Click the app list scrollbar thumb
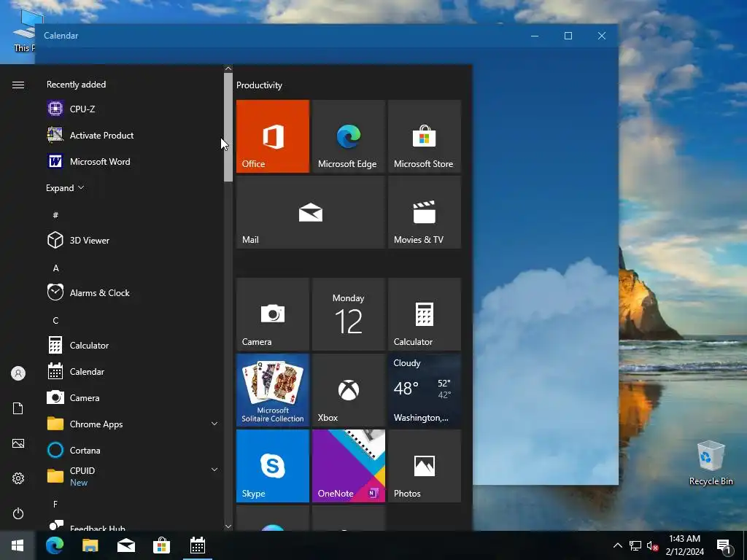Image resolution: width=747 pixels, height=560 pixels. coord(228,127)
